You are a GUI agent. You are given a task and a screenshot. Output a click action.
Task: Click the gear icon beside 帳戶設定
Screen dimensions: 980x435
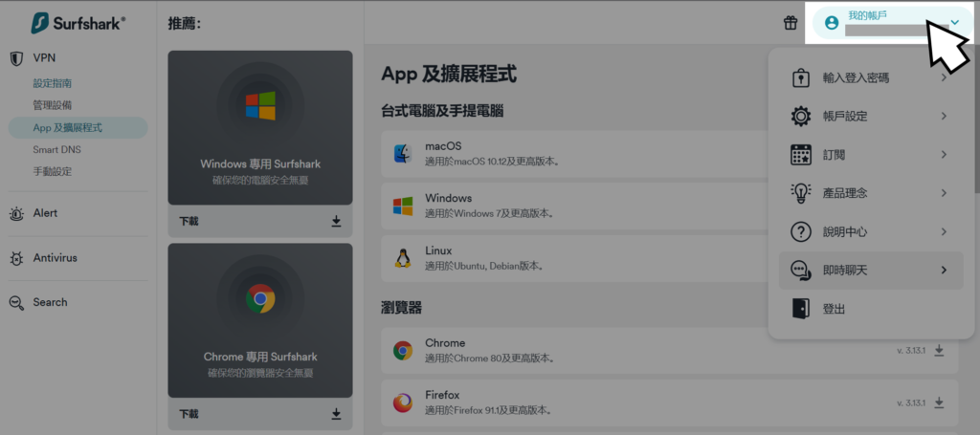pyautogui.click(x=801, y=116)
